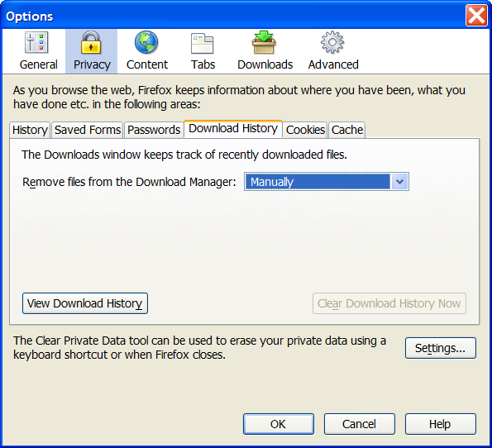Expand the dropdown arrow next to Manually
Screen dimensions: 492x448
[x=399, y=182]
